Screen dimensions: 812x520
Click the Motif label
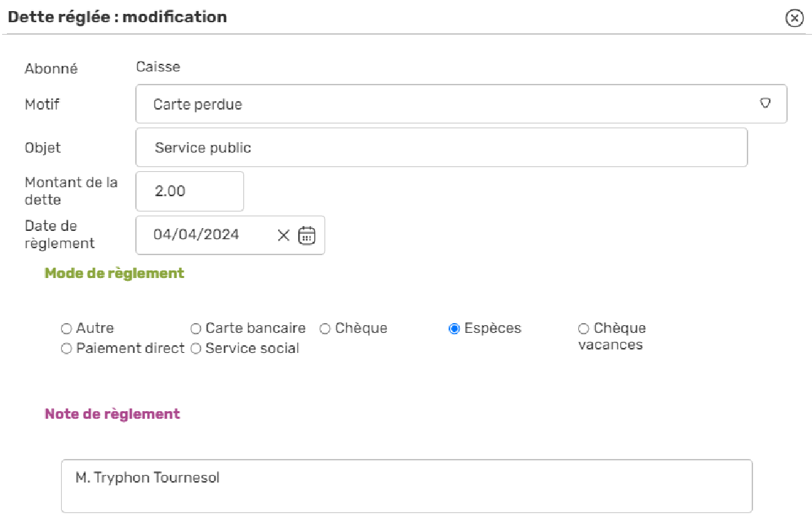(x=42, y=104)
